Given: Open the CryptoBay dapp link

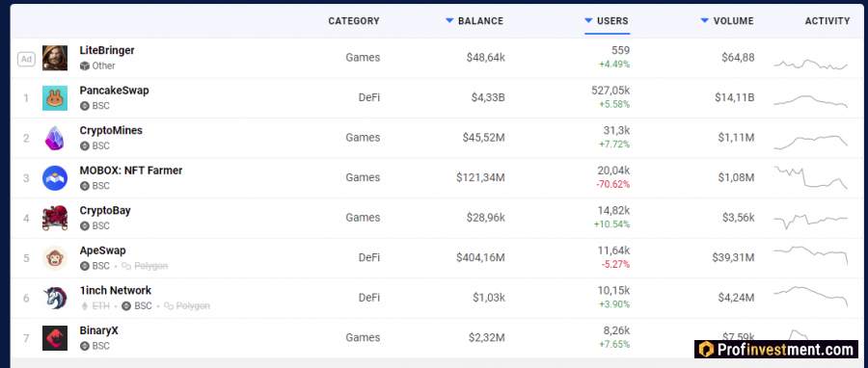Looking at the screenshot, I should point(105,211).
